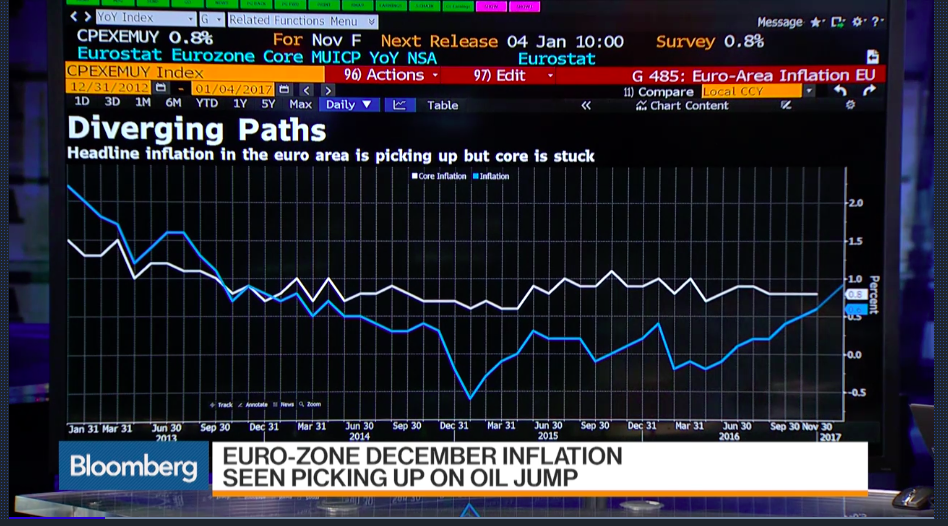The width and height of the screenshot is (948, 526).
Task: Select the Annotate tool
Action: (253, 404)
